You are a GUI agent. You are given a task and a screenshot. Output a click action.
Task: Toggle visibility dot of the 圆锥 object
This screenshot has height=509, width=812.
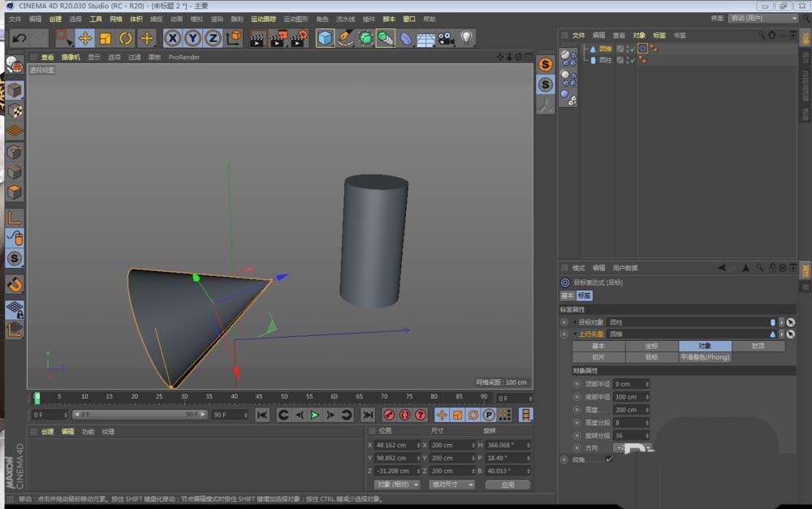pos(628,48)
